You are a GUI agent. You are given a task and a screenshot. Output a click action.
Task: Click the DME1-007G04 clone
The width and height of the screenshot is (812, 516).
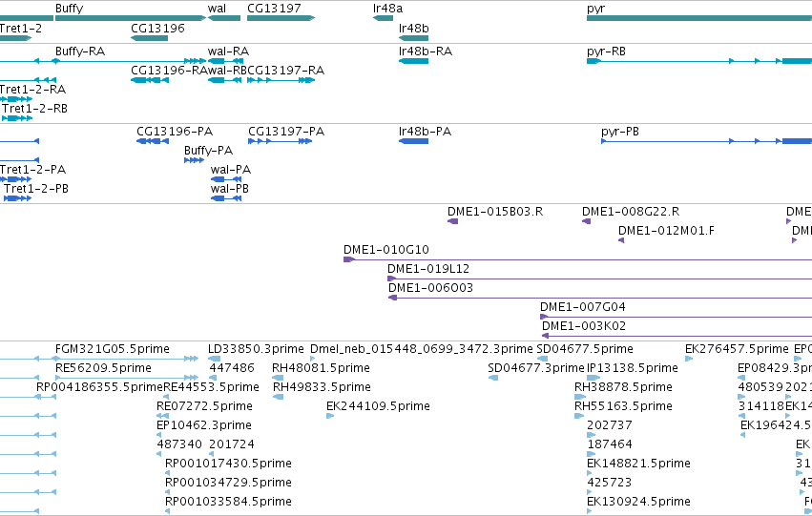[676, 318]
